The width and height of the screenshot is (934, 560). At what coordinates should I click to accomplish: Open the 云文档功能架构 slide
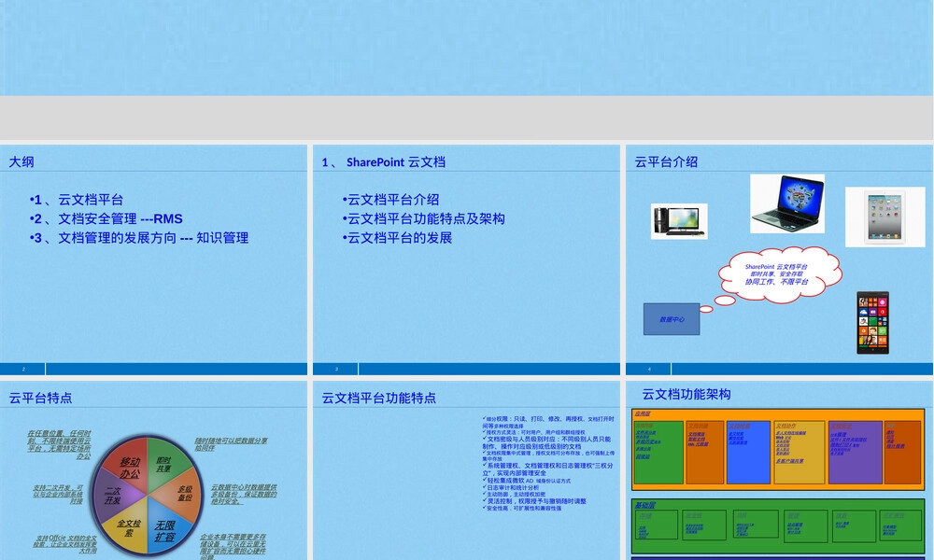click(x=779, y=470)
